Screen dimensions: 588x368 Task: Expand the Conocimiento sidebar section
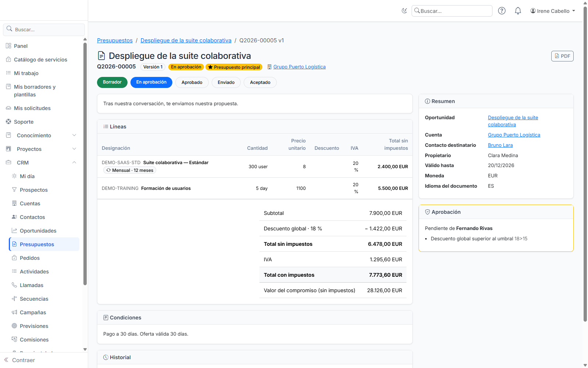41,135
